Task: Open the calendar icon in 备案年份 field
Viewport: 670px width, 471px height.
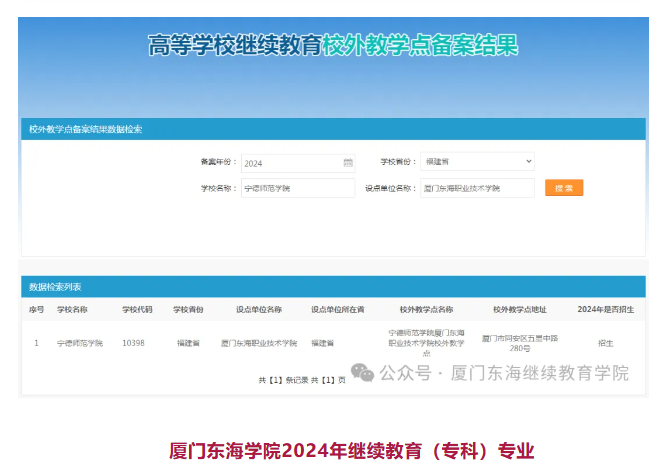Action: coord(348,163)
